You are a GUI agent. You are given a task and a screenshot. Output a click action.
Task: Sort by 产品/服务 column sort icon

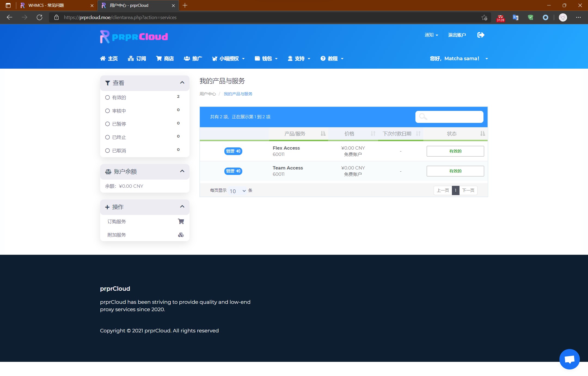323,134
